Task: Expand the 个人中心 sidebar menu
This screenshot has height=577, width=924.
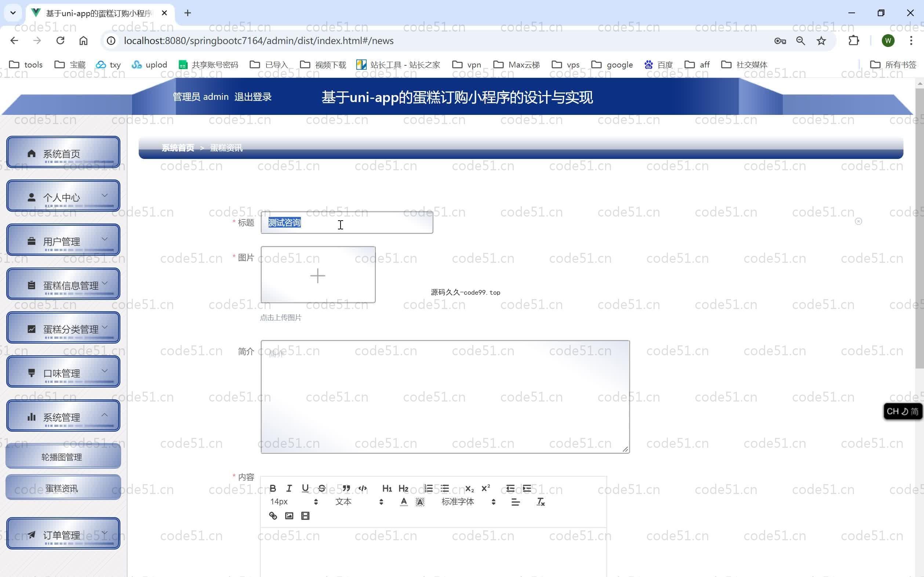Action: [63, 196]
